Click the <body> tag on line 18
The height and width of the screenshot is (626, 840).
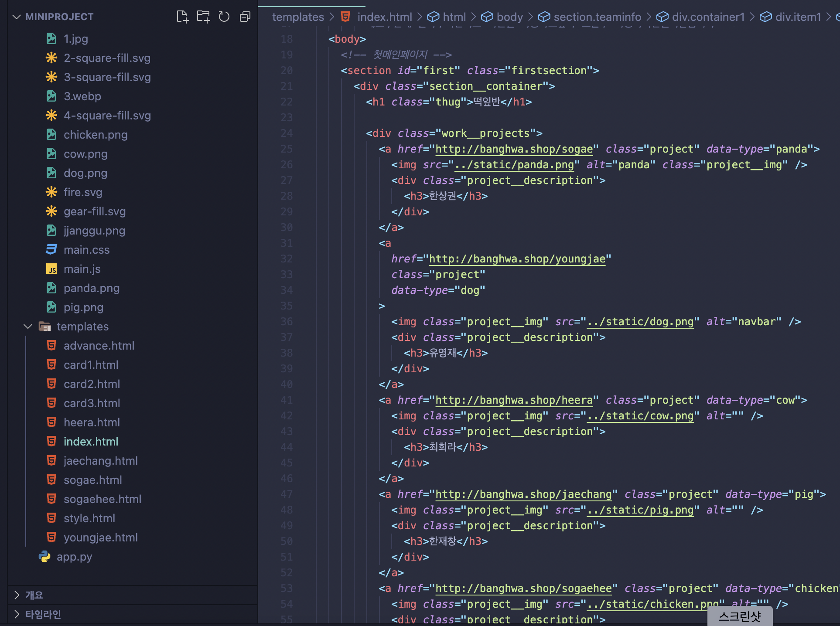347,39
